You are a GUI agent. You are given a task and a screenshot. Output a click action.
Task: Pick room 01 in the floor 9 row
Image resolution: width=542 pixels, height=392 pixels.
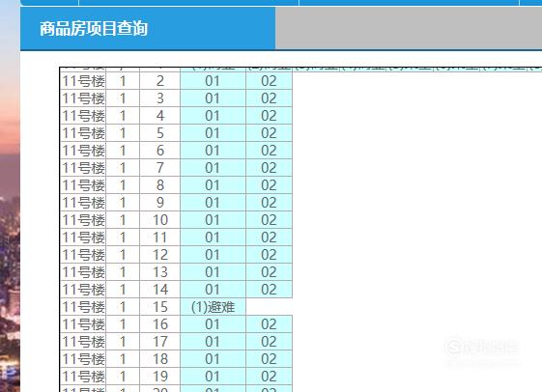[213, 203]
